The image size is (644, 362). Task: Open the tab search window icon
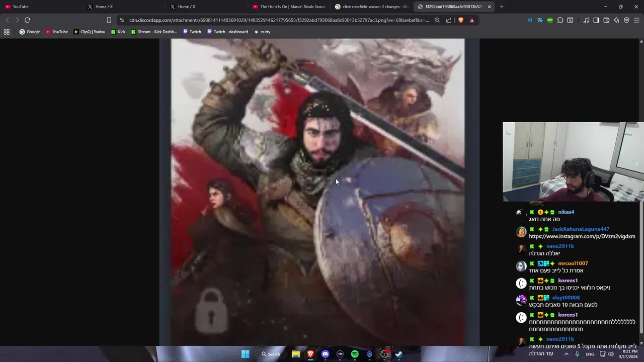click(x=570, y=20)
